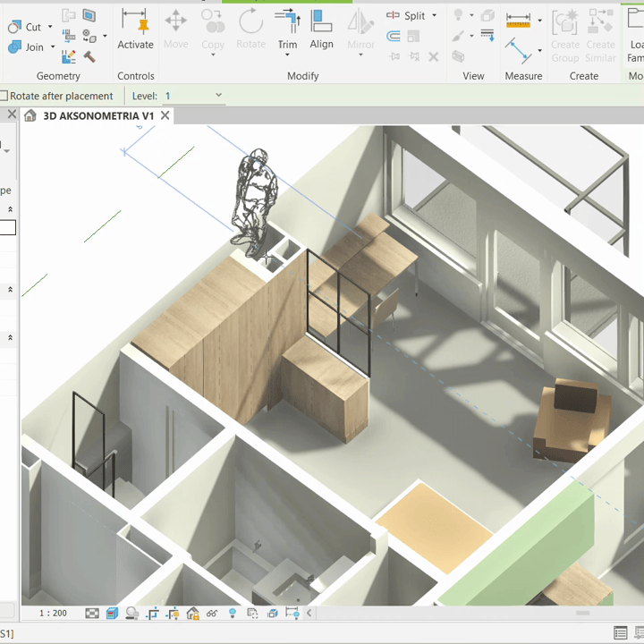644x644 pixels.
Task: Switch to 3D AKSONOMETRIA V1 view tab
Action: pos(98,115)
